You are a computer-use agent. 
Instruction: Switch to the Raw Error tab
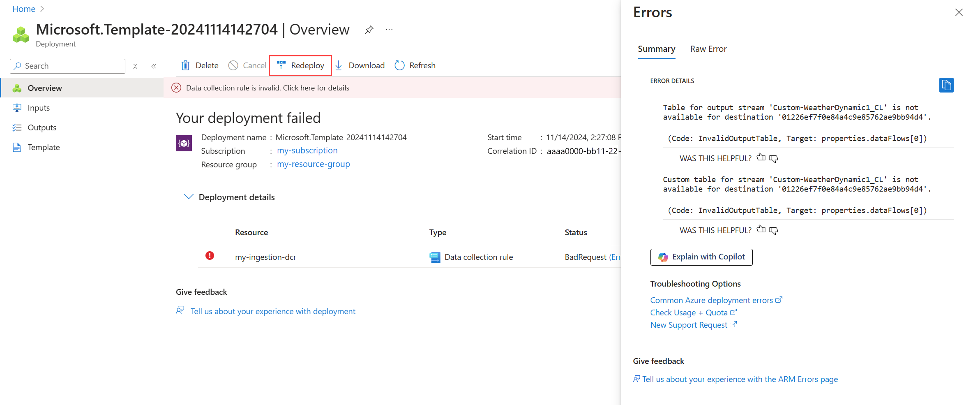[x=708, y=49]
